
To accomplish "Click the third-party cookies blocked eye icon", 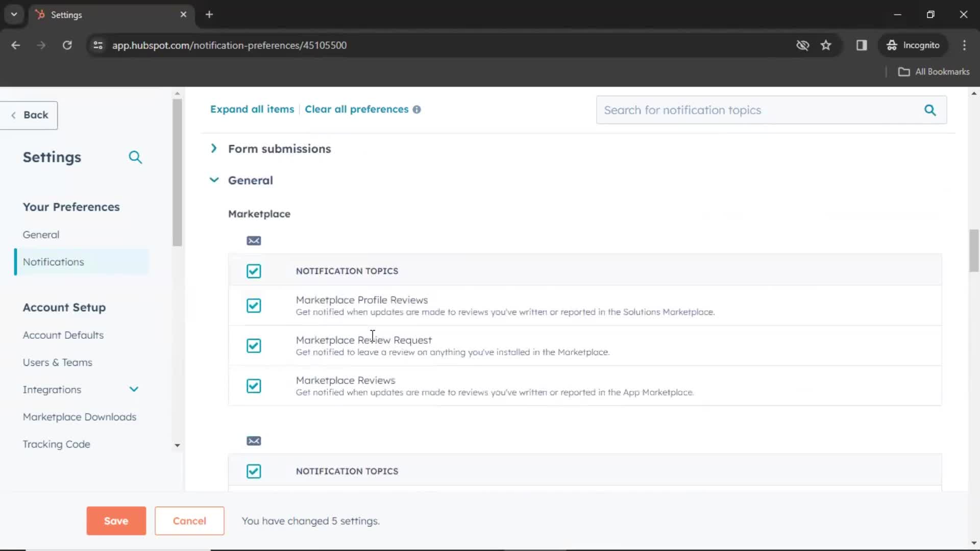I will (x=802, y=45).
